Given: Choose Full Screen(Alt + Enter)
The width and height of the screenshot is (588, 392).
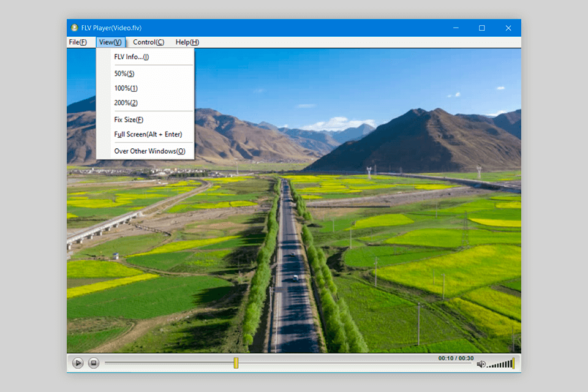Looking at the screenshot, I should (145, 134).
